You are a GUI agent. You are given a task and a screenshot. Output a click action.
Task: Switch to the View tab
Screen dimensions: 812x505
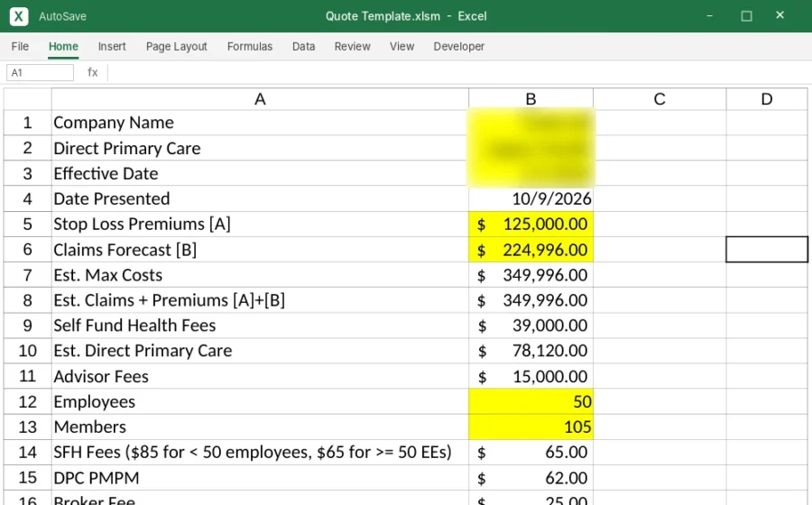[401, 47]
